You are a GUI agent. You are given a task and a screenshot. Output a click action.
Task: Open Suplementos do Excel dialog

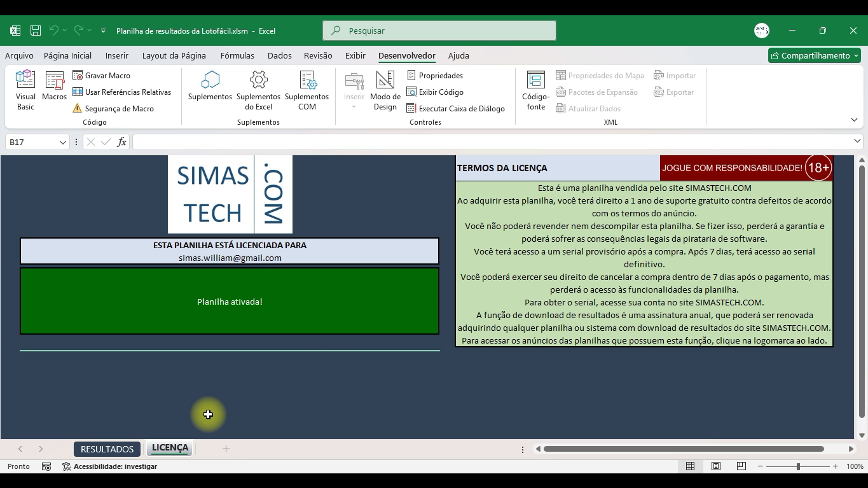(258, 91)
